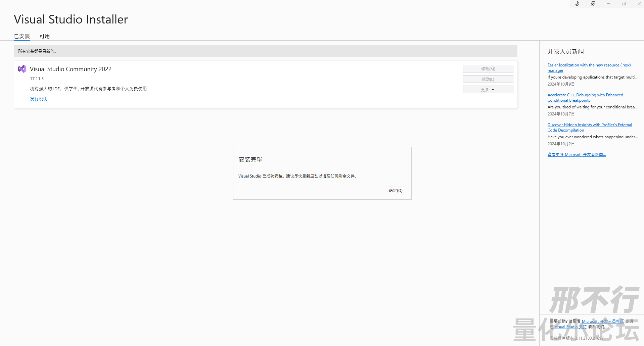The image size is (644, 346).
Task: Open the Visual Studio 支持 link
Action: pos(570,327)
